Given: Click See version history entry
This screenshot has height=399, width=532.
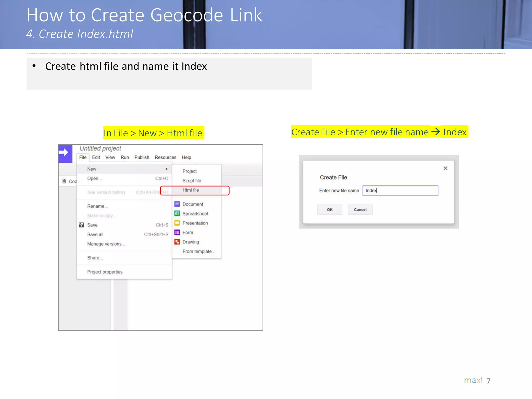Looking at the screenshot, I should [x=124, y=192].
